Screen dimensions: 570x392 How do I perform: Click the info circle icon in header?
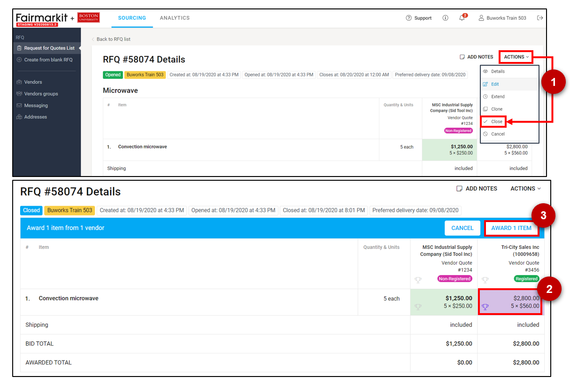point(445,18)
